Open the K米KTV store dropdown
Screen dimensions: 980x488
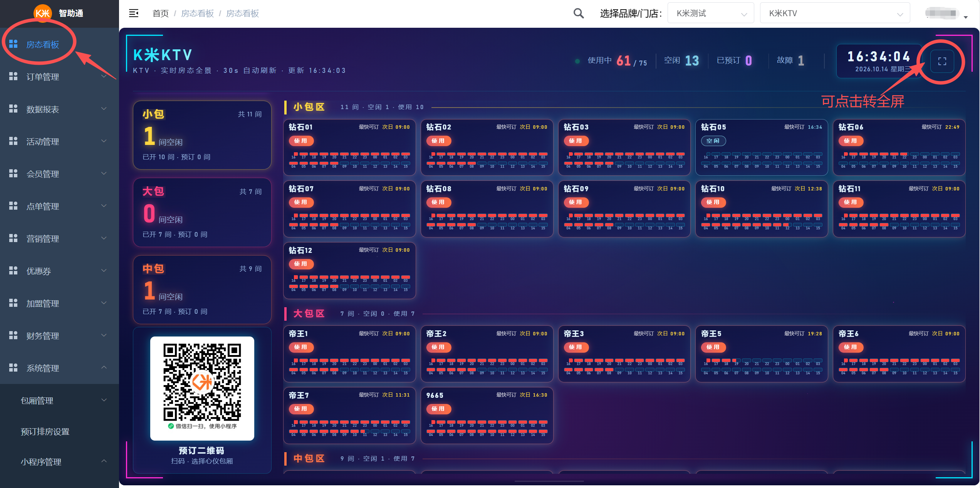click(835, 13)
